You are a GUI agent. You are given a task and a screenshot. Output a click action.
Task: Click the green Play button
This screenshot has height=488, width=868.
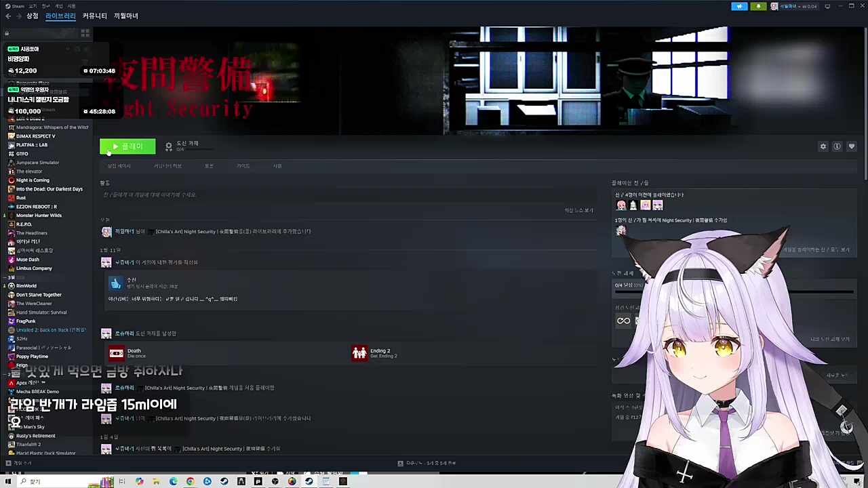click(x=127, y=146)
